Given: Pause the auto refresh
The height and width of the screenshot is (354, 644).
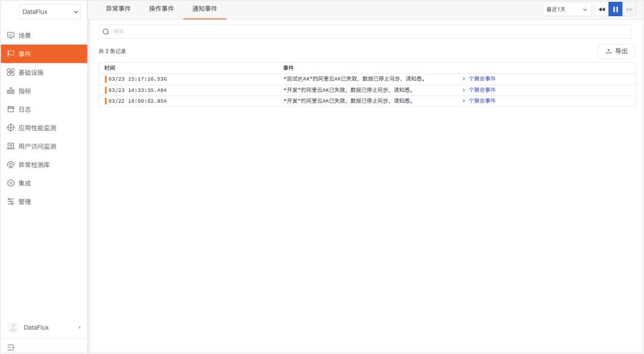Looking at the screenshot, I should 615,10.
